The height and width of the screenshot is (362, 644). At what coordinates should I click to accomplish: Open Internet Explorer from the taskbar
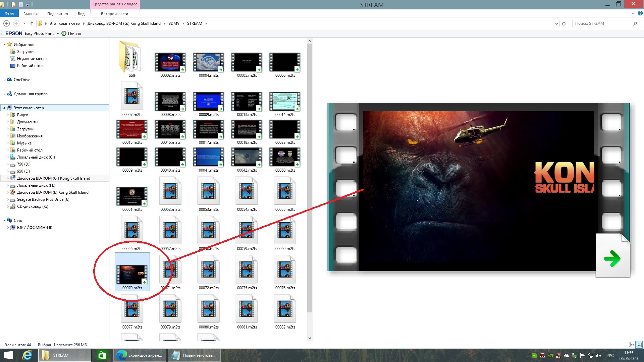[27, 355]
